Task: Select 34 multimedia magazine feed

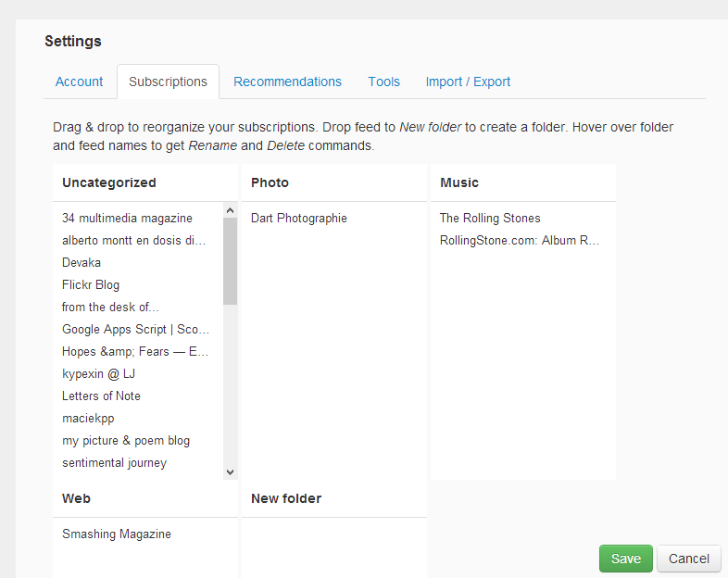Action: (x=127, y=218)
